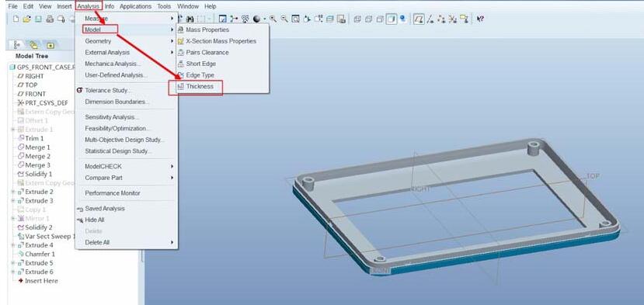The width and height of the screenshot is (644, 305).
Task: Toggle datum plane display icon
Action: click(x=419, y=19)
